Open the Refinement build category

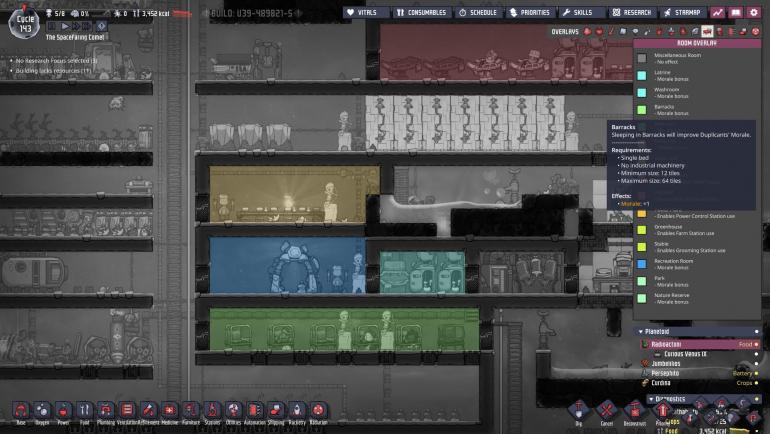[148, 410]
